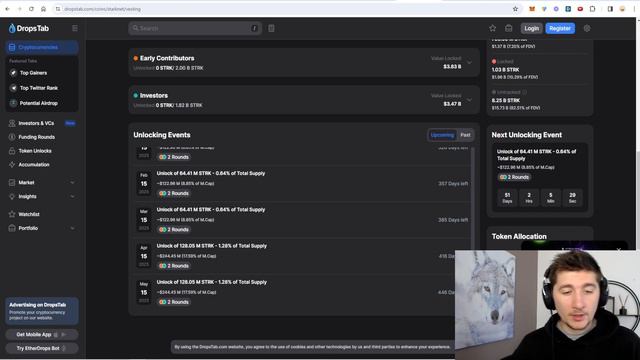
Task: Open Cryptocurrencies in the sidebar
Action: (42, 47)
